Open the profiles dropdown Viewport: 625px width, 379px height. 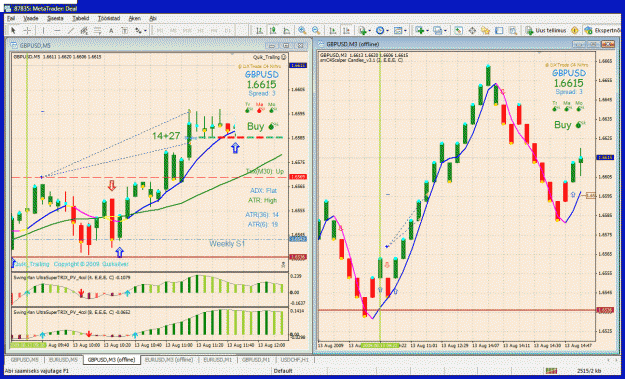[440, 30]
